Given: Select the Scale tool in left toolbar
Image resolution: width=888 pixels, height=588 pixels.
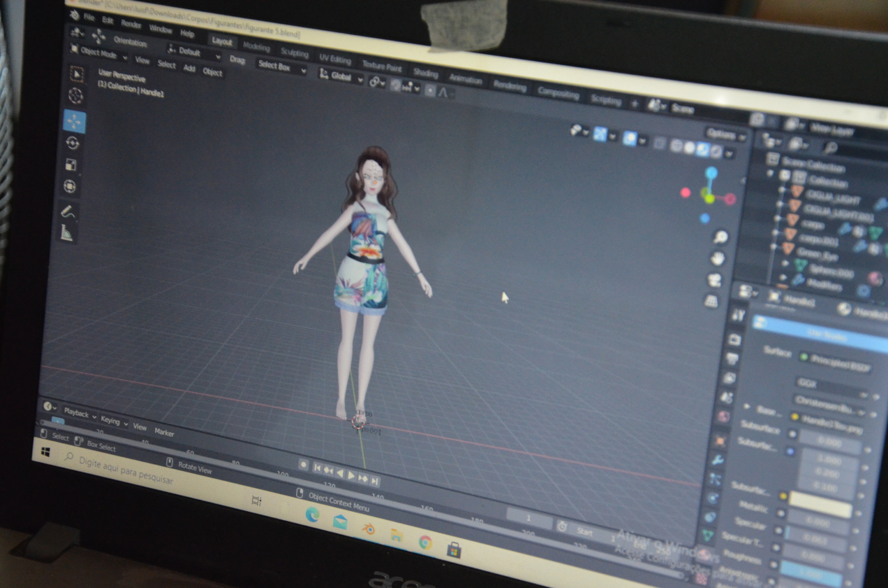Looking at the screenshot, I should click(x=70, y=165).
